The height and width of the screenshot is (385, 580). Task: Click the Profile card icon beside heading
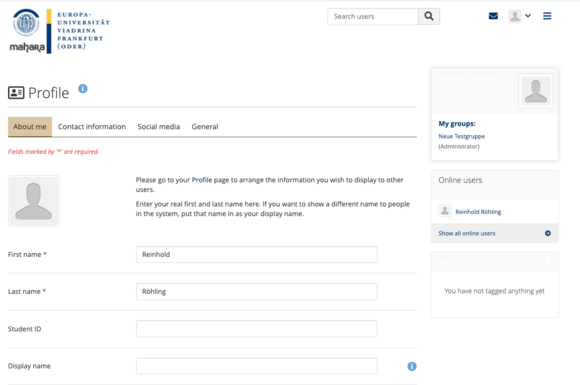point(16,93)
